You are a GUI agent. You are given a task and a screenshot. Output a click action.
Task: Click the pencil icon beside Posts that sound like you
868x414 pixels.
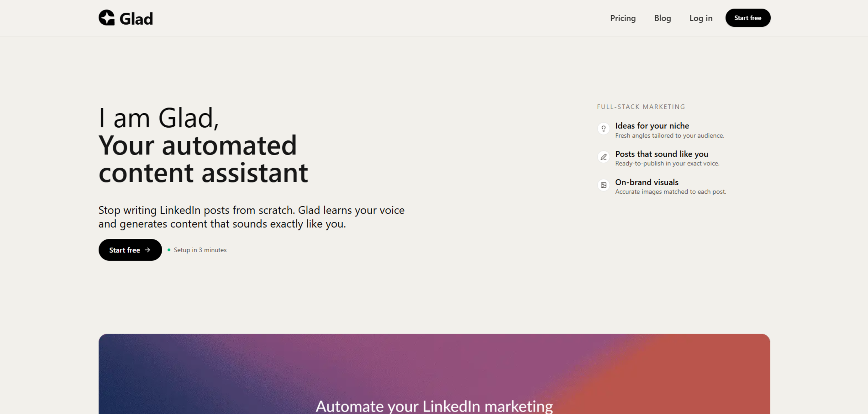point(604,157)
